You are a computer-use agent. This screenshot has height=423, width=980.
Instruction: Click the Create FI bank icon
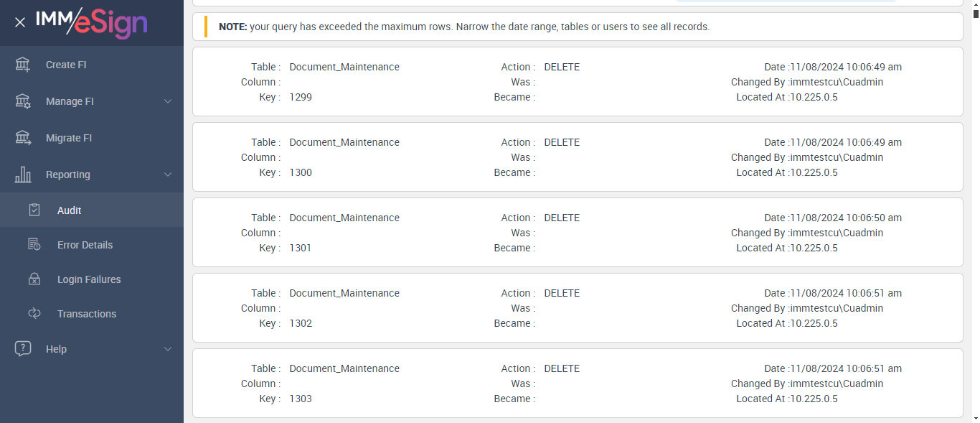(x=23, y=65)
